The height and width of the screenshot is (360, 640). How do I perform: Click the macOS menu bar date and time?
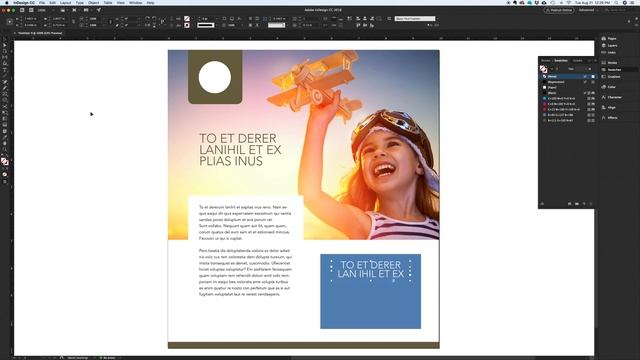tap(592, 2)
